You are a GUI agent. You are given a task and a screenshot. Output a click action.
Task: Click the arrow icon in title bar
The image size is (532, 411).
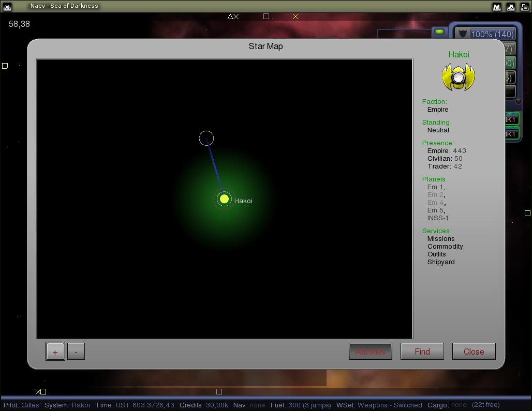click(x=510, y=7)
